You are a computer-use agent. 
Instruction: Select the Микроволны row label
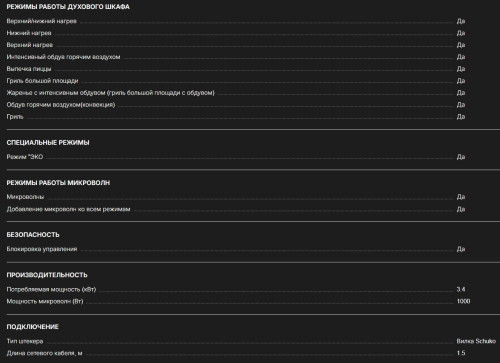point(25,197)
